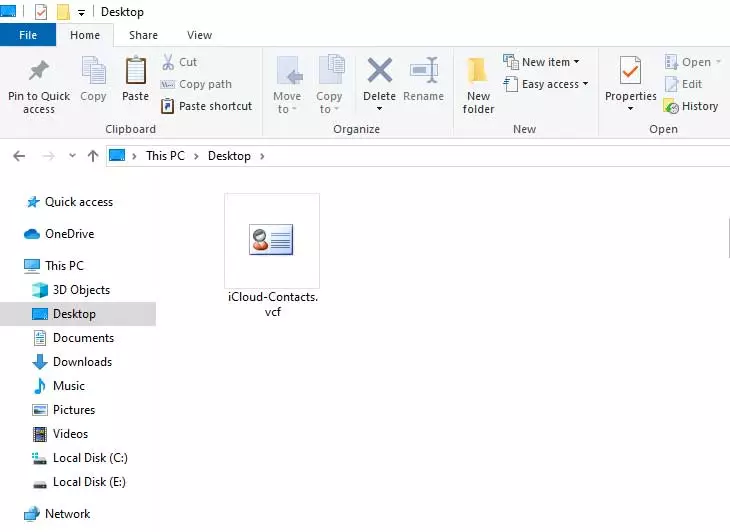Select the iCloud-Contacts.vcf file
The width and height of the screenshot is (730, 532).
(x=271, y=255)
